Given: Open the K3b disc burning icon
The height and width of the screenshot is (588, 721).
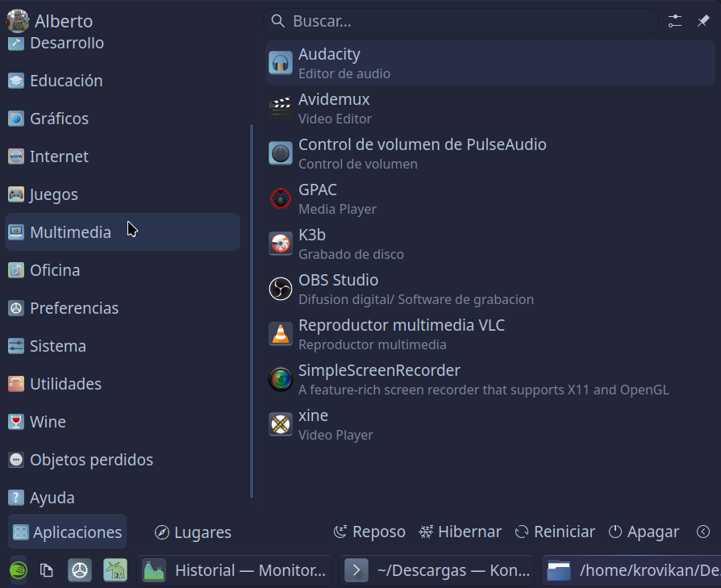Looking at the screenshot, I should (281, 244).
